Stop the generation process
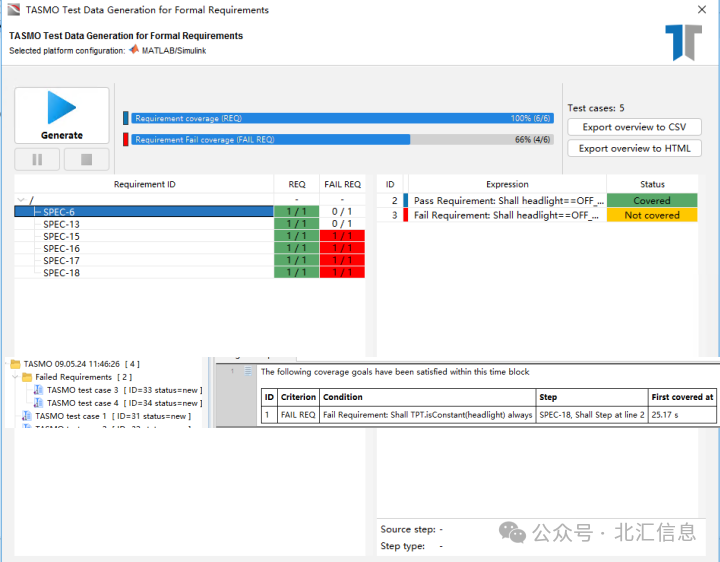Image resolution: width=720 pixels, height=562 pixels. [x=86, y=159]
